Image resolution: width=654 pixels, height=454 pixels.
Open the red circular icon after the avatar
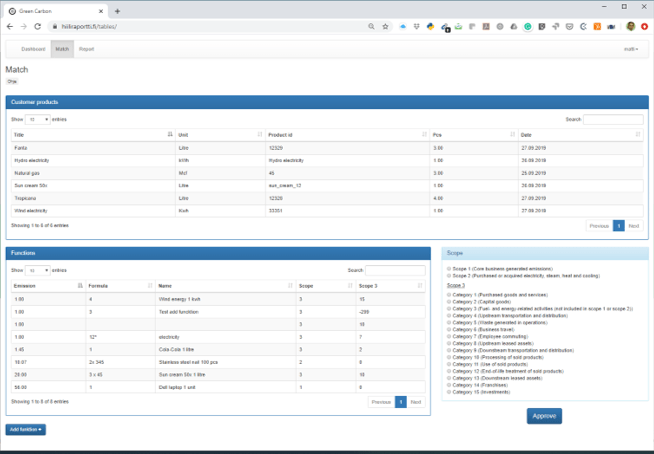[x=645, y=26]
